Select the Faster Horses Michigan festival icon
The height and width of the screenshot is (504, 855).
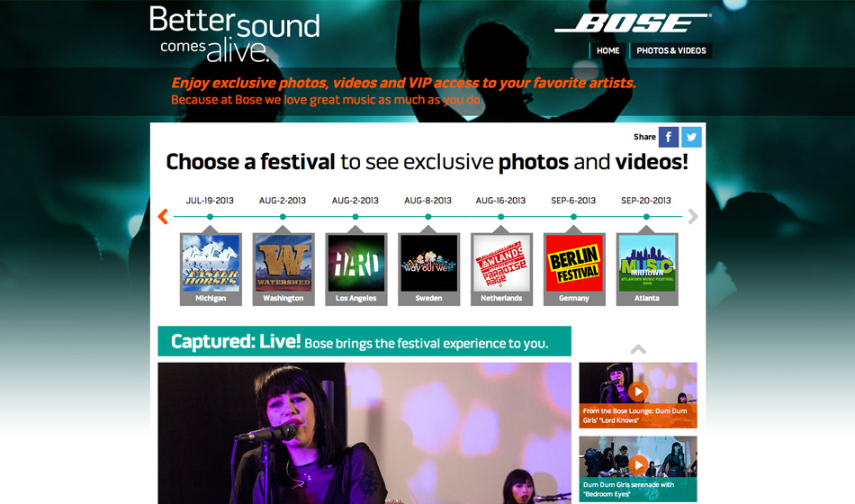click(211, 269)
